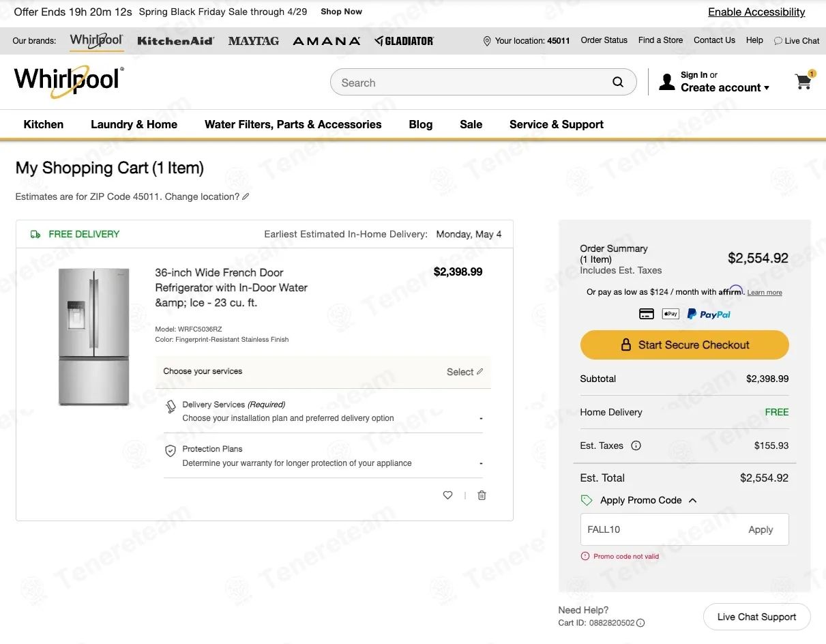
Task: Open the Create account dropdown
Action: click(x=725, y=87)
